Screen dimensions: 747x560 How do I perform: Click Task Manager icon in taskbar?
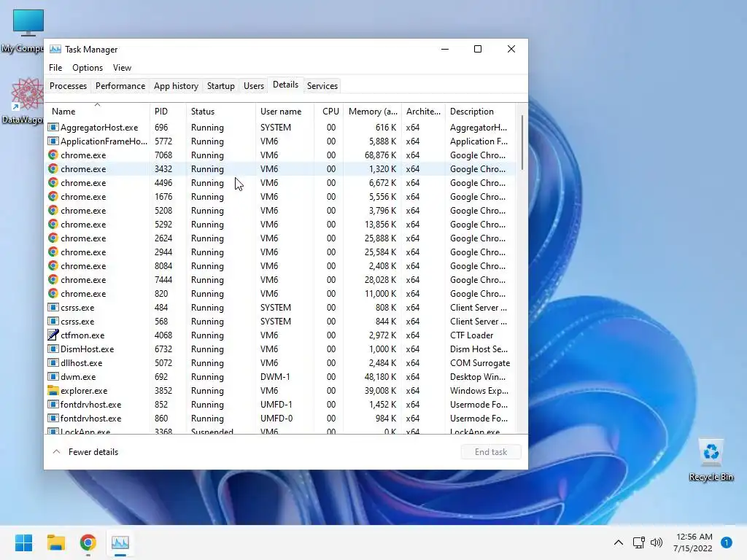(120, 542)
